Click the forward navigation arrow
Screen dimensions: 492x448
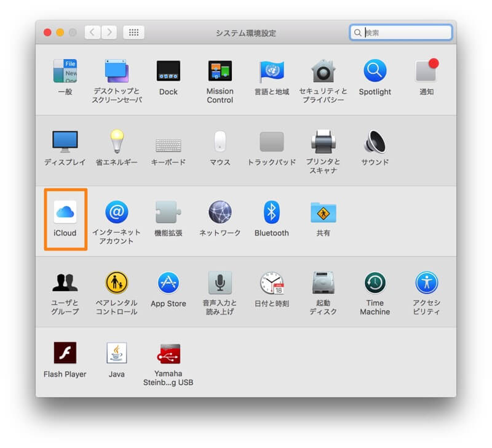(109, 33)
